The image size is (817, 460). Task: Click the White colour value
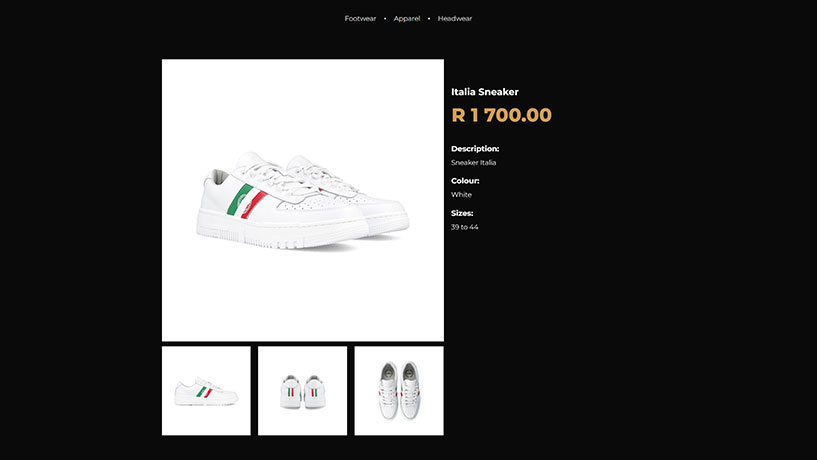click(461, 195)
